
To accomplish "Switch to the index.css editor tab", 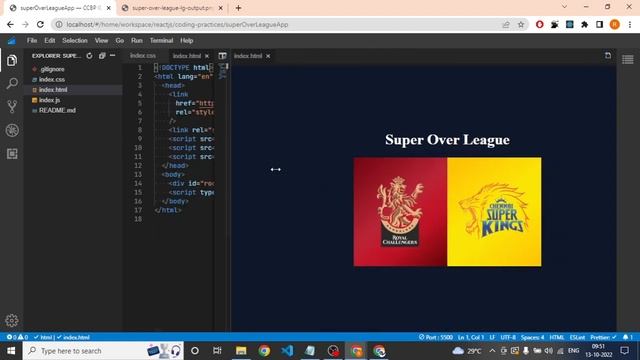I will pyautogui.click(x=143, y=56).
